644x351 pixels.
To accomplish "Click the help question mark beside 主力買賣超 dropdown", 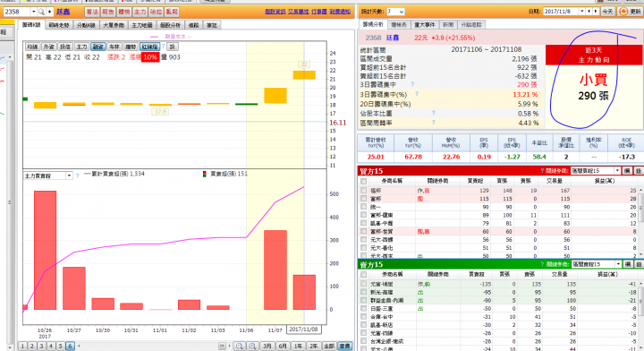I will (77, 175).
